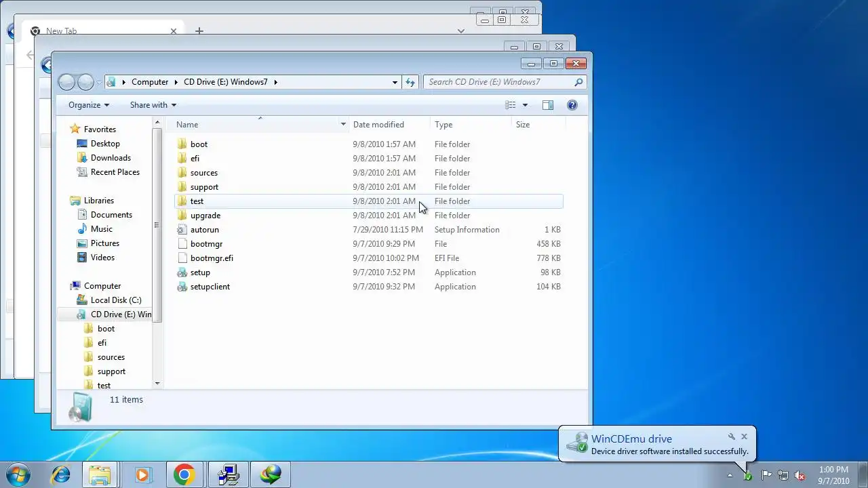Click the Computer breadcrumb in the address bar
868x488 pixels.
(x=150, y=82)
